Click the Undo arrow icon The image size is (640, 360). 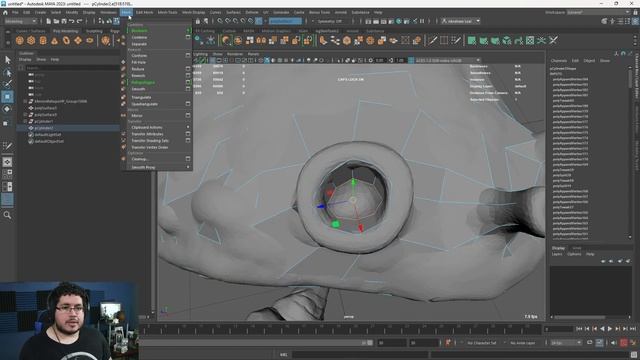[x=72, y=21]
